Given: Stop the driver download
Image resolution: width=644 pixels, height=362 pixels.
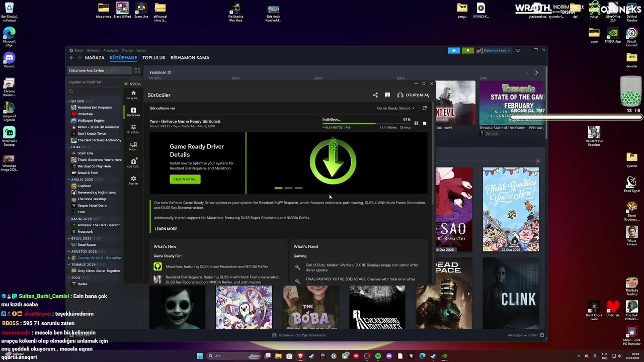Looking at the screenshot, I should click(x=425, y=123).
